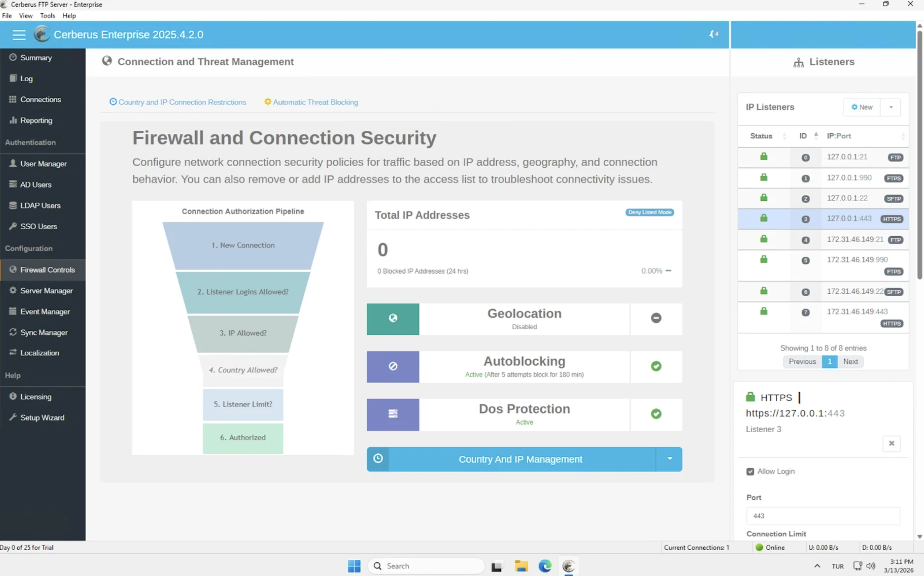Select the 127.0.0.1:443 HTTPS listener row
This screenshot has height=576, width=924.
click(x=823, y=219)
